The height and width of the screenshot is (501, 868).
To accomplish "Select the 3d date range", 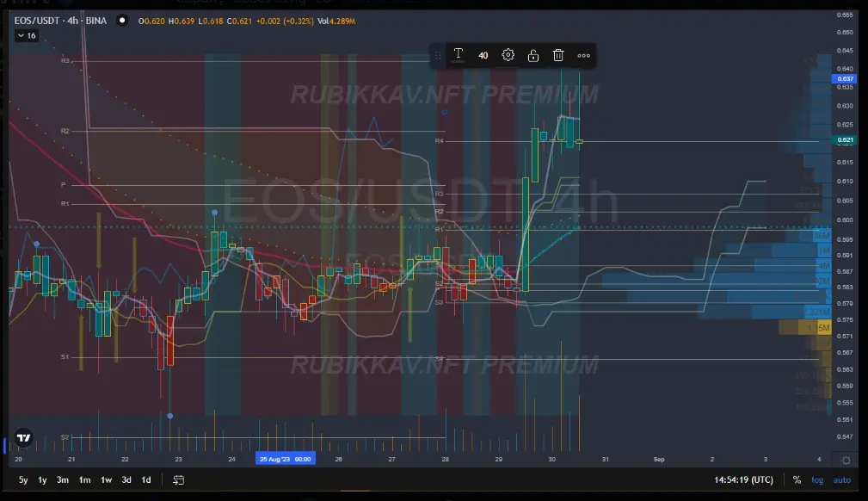I will (x=126, y=480).
